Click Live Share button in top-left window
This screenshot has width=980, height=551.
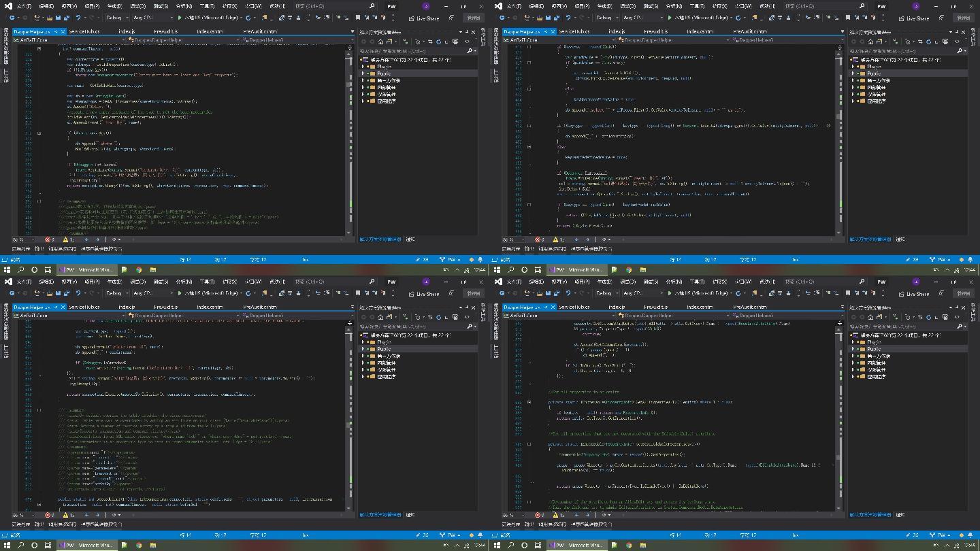[x=424, y=18]
